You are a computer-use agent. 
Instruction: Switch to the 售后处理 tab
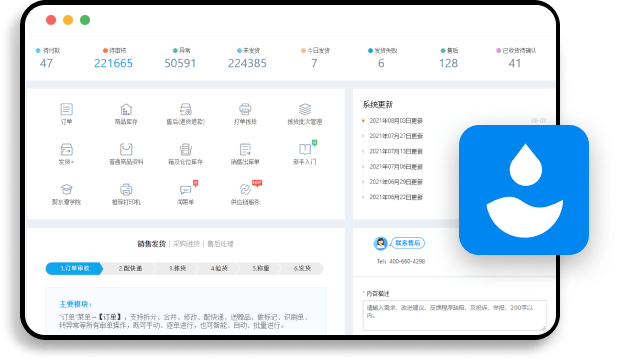click(220, 244)
